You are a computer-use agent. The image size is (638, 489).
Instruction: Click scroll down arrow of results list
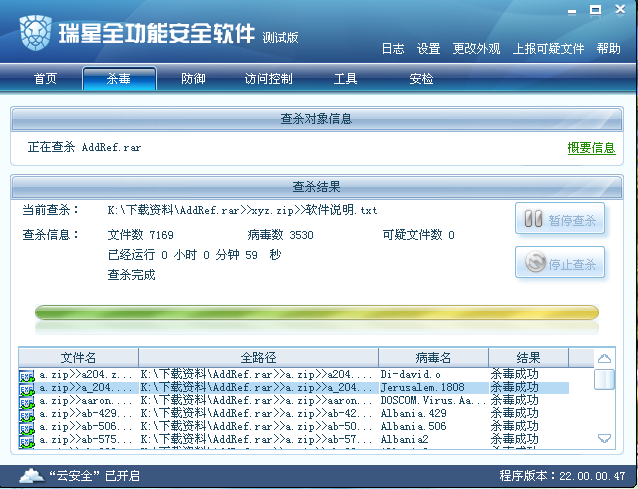pos(604,438)
